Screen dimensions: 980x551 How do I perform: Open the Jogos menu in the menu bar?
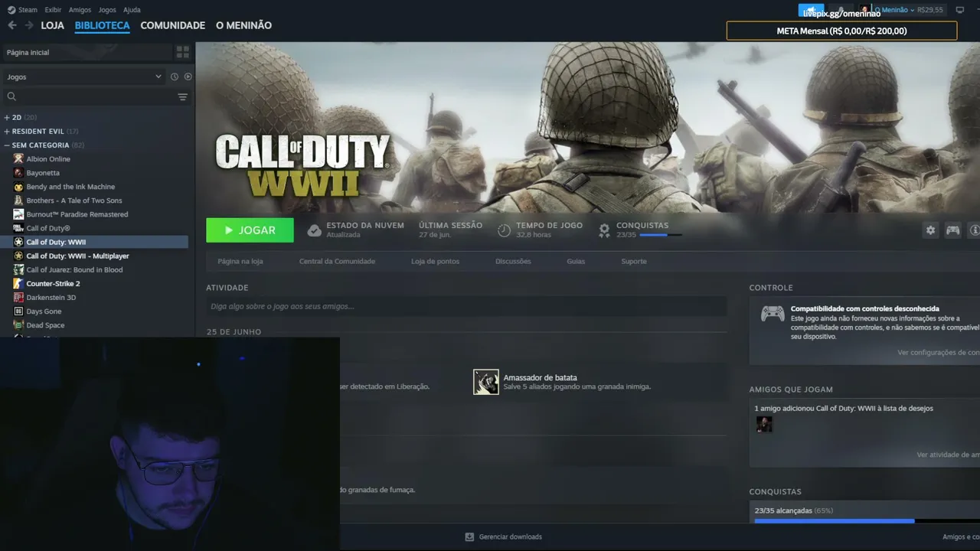107,10
